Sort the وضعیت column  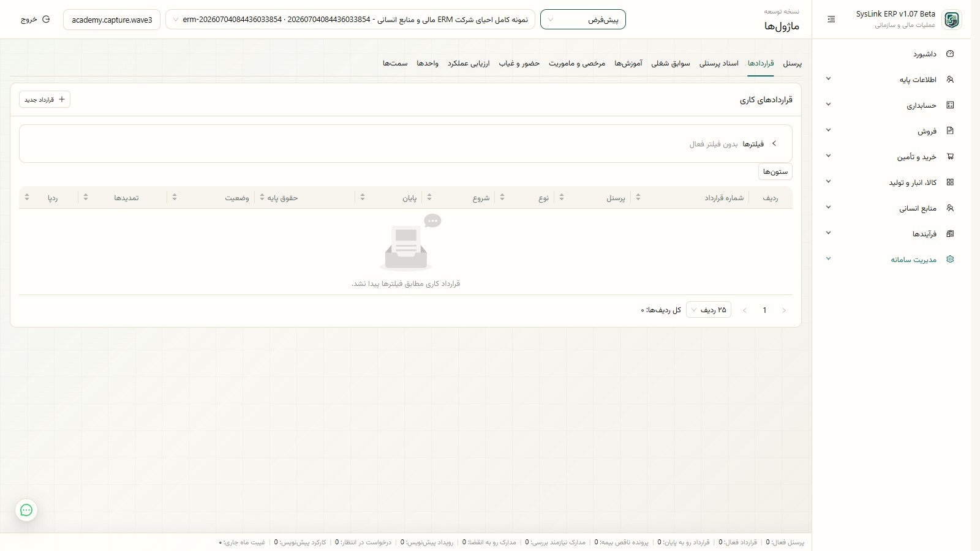tap(175, 197)
